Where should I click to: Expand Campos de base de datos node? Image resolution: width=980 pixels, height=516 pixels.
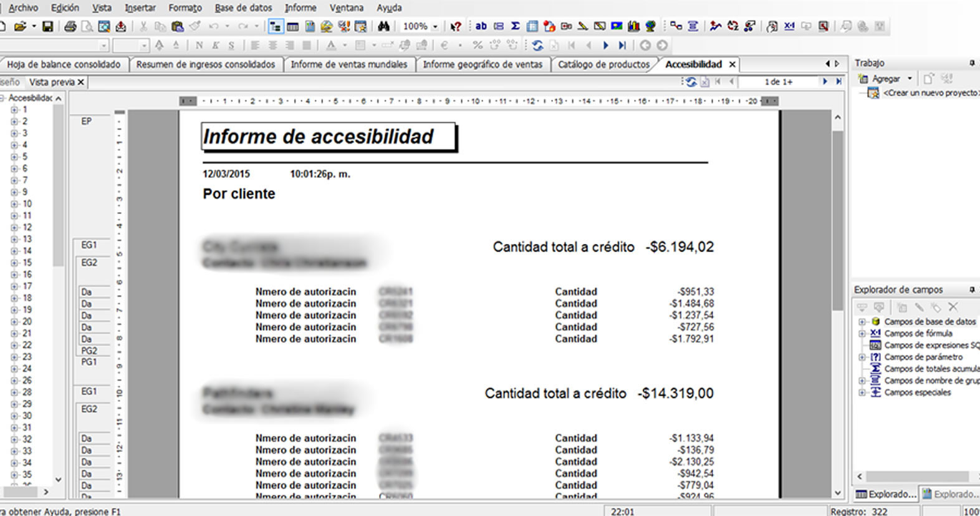(x=862, y=322)
